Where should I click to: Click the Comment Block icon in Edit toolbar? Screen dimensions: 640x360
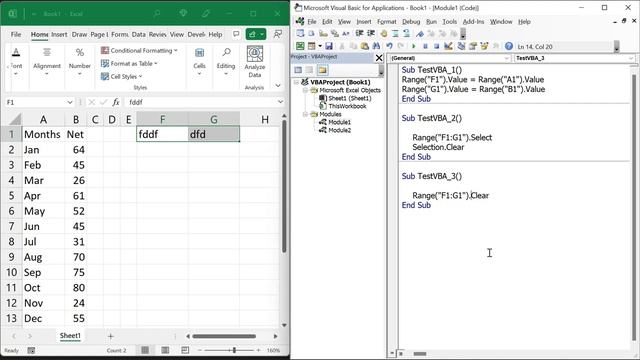(x=395, y=33)
